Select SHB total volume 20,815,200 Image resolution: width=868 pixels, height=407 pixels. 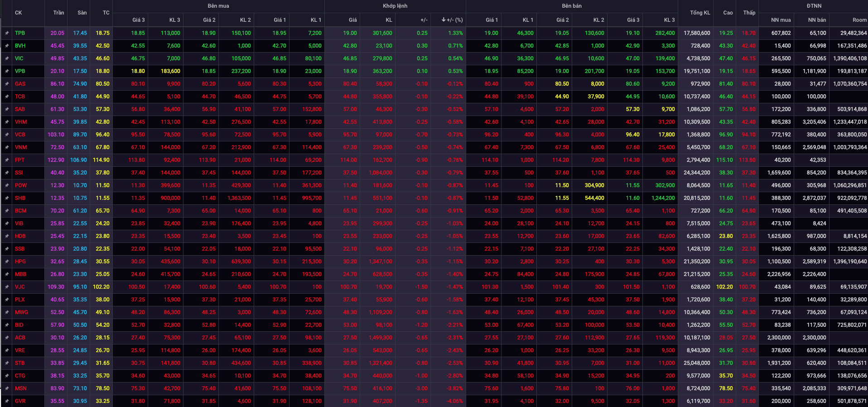tap(697, 198)
